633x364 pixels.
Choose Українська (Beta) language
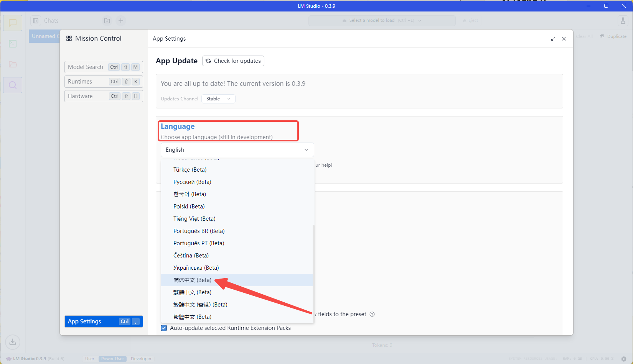click(x=237, y=268)
